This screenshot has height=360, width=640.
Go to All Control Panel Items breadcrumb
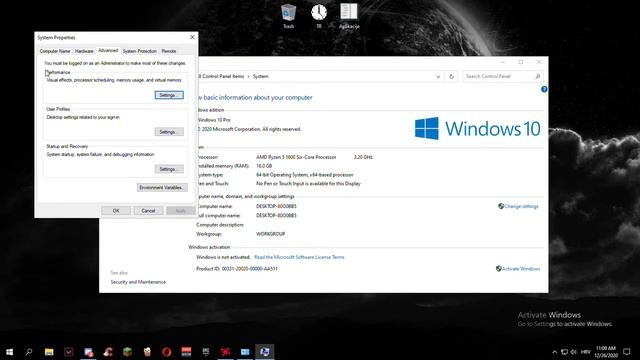point(221,76)
